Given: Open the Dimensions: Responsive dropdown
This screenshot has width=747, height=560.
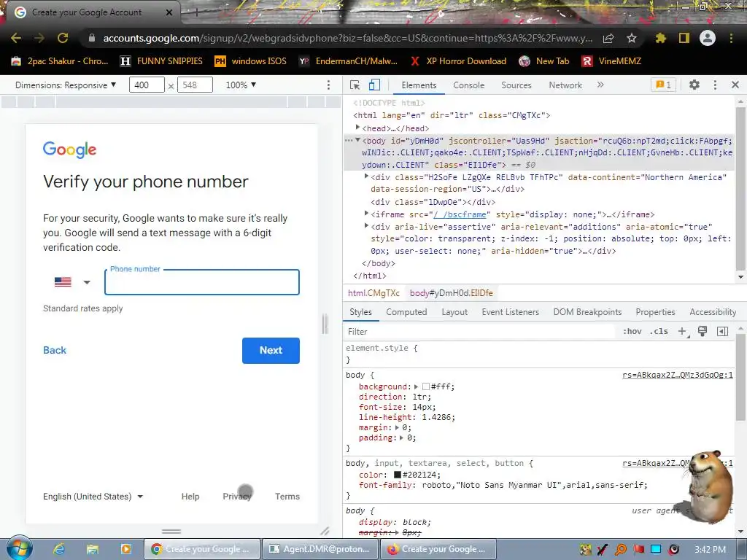Looking at the screenshot, I should (66, 85).
